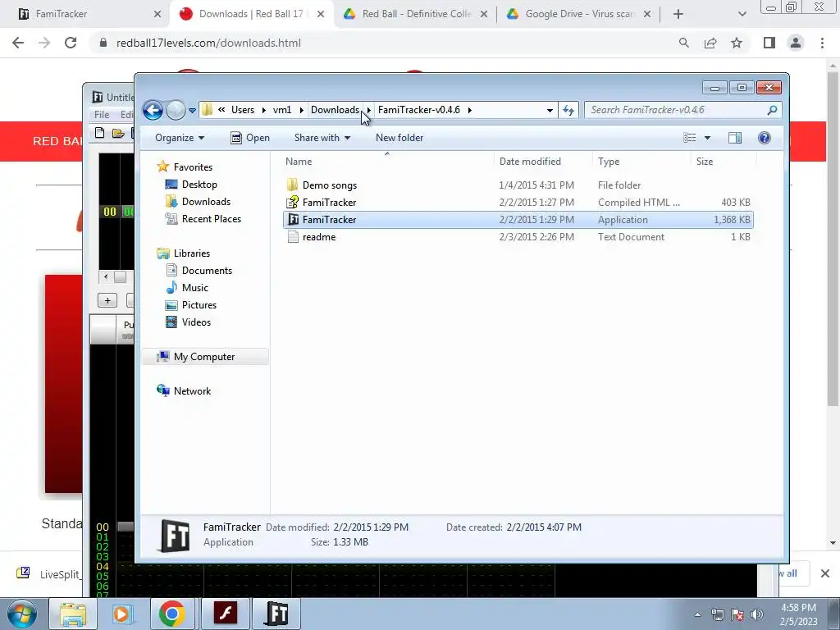
Task: Click New folder in toolbar
Action: pyautogui.click(x=399, y=138)
